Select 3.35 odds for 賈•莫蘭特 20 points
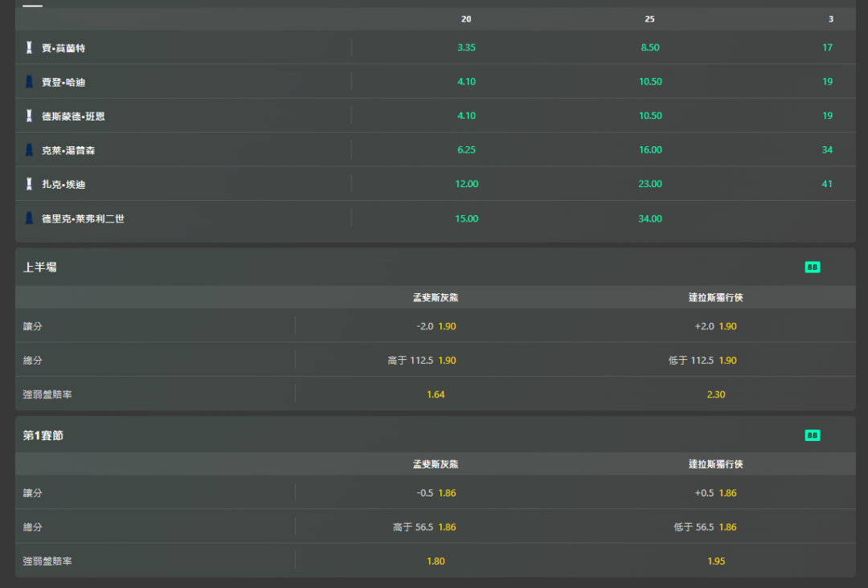 (x=466, y=47)
